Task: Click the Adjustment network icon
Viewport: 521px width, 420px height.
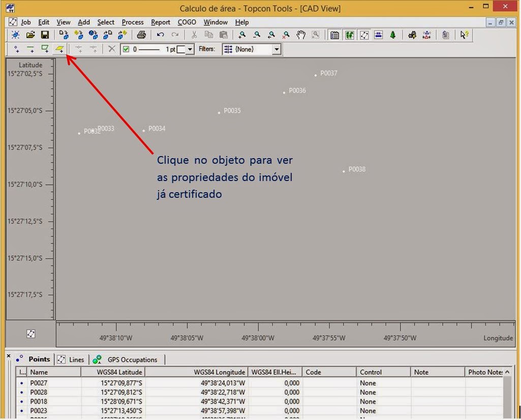Action: [427, 35]
